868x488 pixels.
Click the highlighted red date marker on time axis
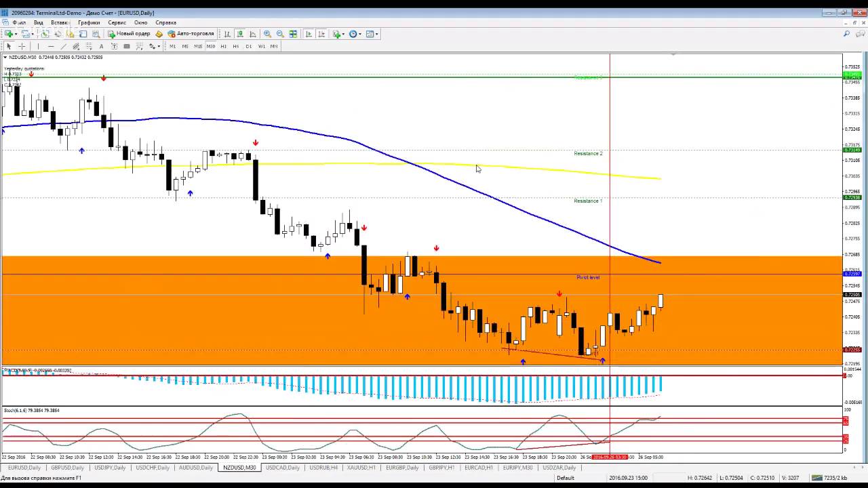click(610, 457)
